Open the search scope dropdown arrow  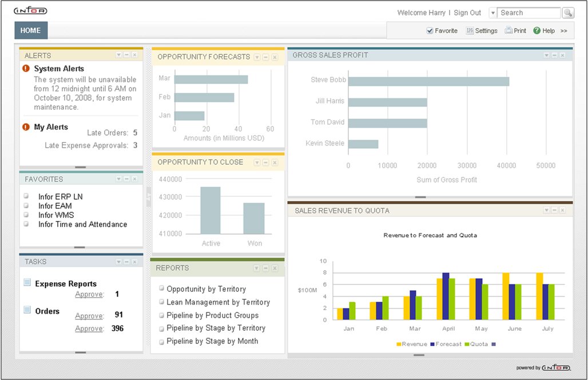pos(492,13)
